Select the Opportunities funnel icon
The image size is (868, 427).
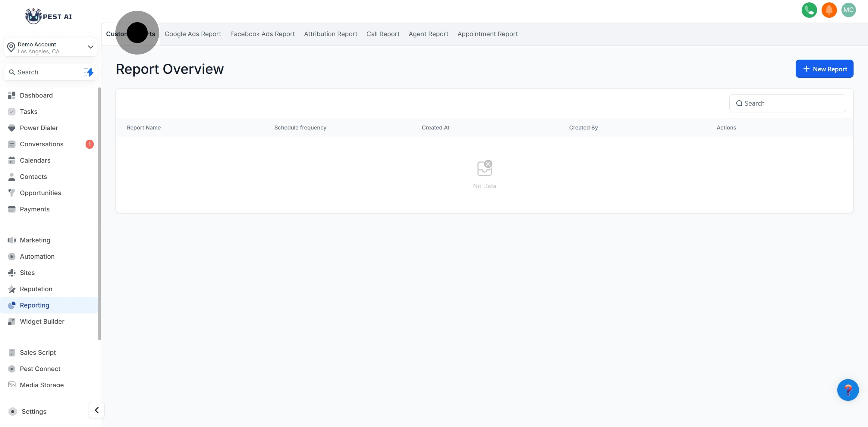(x=12, y=193)
